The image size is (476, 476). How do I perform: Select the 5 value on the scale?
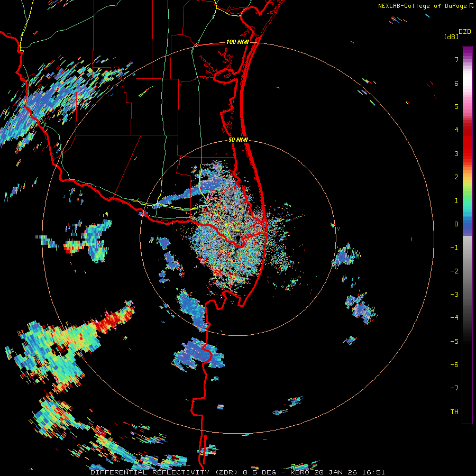(456, 106)
